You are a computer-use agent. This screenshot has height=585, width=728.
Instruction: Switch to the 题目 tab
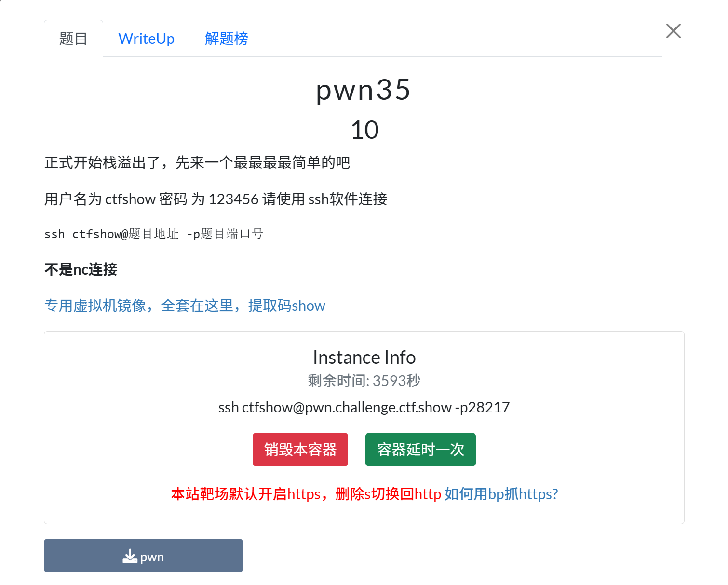73,39
